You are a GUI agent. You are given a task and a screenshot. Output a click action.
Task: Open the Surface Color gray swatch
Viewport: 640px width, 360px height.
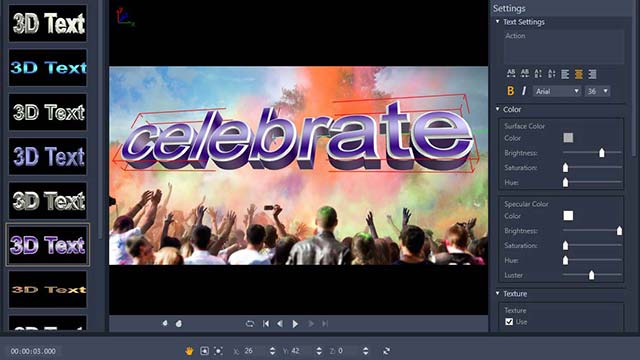568,138
